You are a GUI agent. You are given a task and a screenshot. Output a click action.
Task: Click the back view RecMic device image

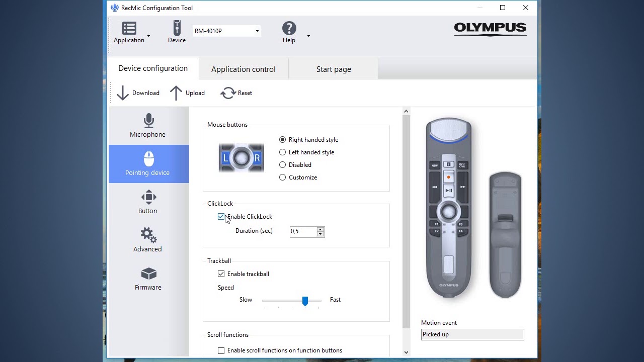(505, 235)
